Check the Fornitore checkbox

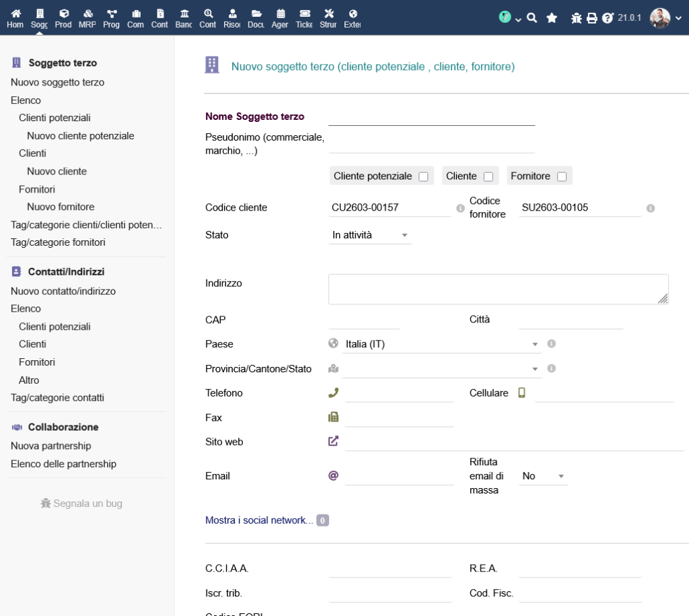coord(562,176)
